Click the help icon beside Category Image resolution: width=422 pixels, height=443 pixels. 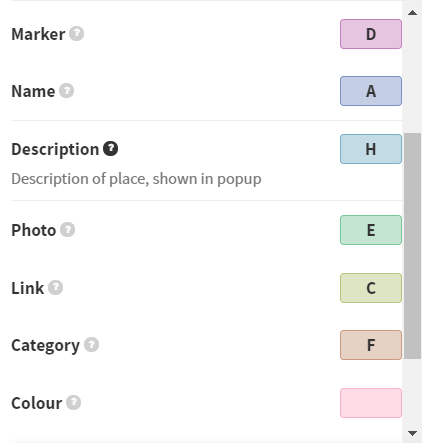[91, 345]
